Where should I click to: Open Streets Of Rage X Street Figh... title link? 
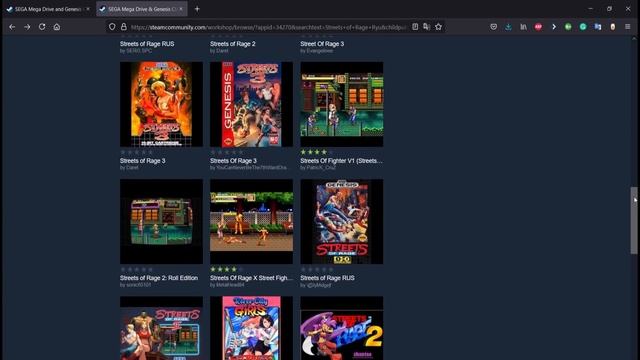pos(251,278)
